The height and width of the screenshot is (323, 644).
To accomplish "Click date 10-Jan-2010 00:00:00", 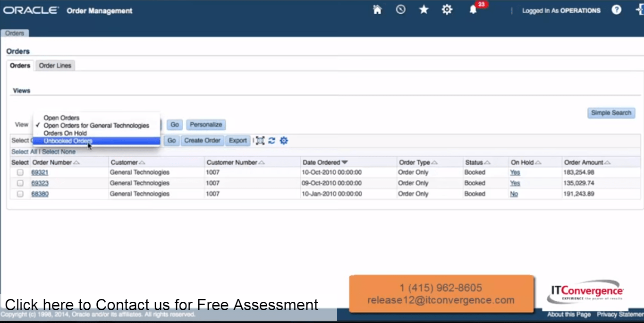I will (332, 194).
